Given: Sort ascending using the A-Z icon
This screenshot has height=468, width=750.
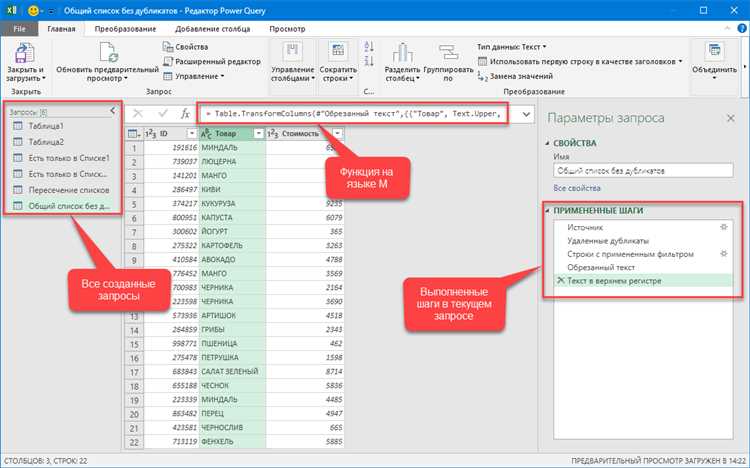Looking at the screenshot, I should pos(369,46).
